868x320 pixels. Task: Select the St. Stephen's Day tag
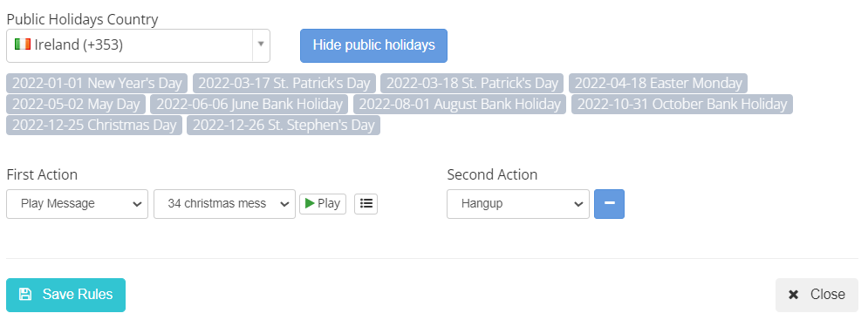pyautogui.click(x=284, y=125)
